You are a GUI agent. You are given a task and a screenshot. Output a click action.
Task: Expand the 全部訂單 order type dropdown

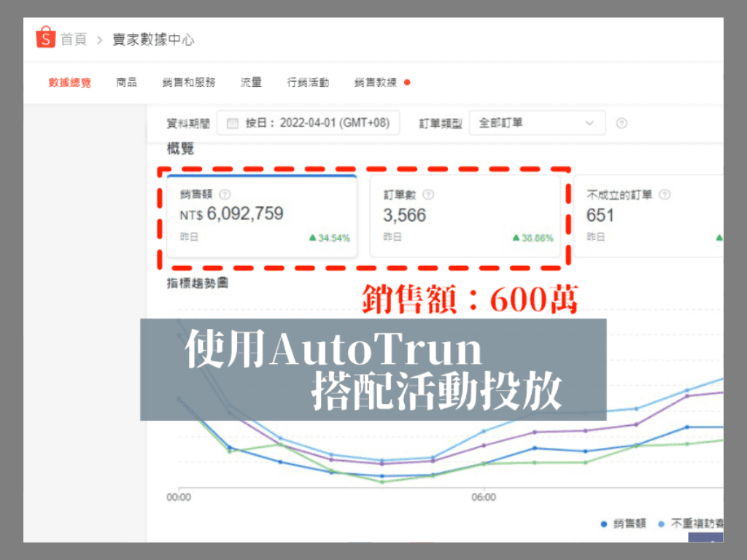[x=537, y=122]
